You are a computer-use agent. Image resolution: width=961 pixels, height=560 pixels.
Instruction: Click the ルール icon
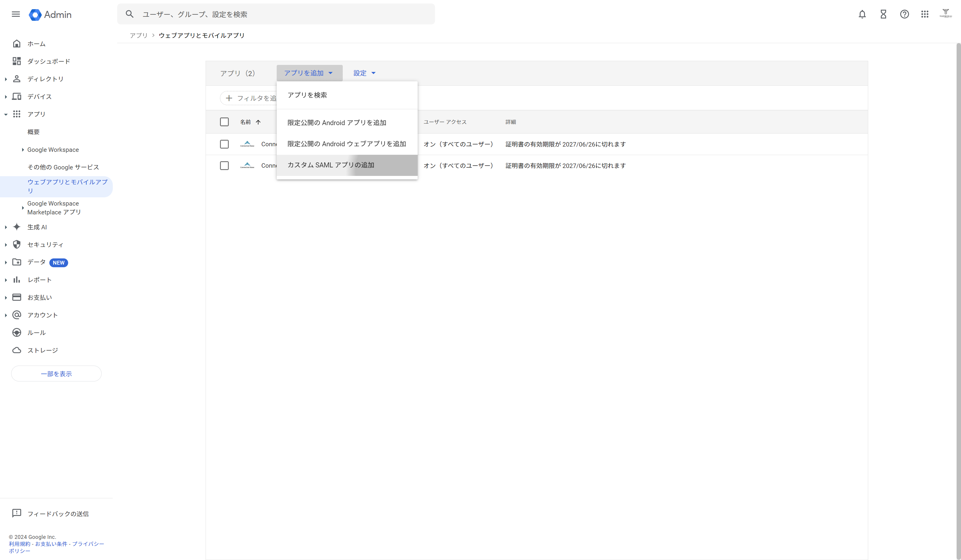pos(17,332)
